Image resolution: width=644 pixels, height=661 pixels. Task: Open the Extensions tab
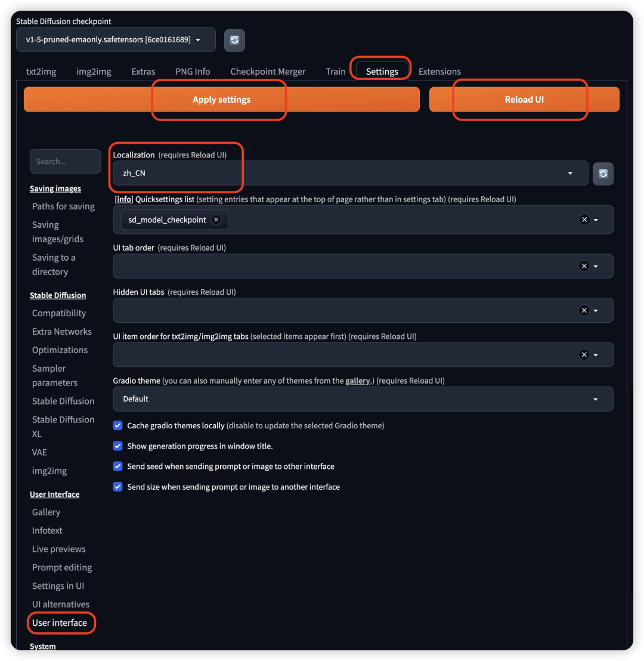[439, 71]
